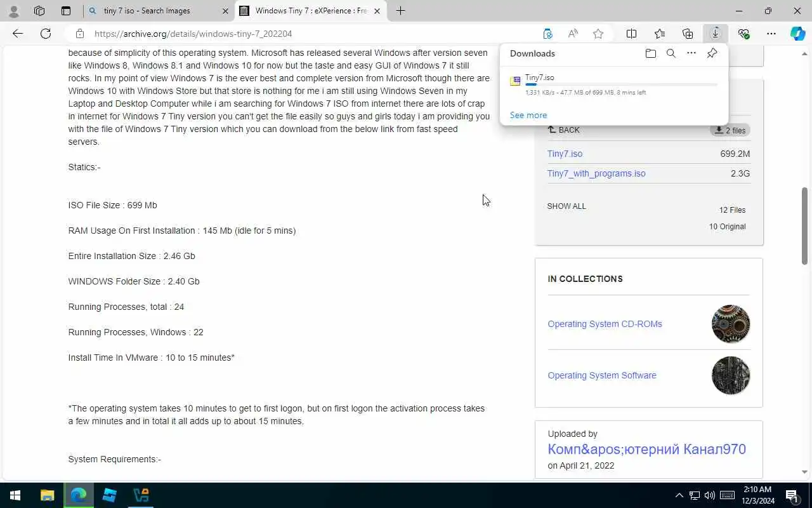This screenshot has width=812, height=508.
Task: Click the Tiny7.iso download progress bar
Action: (622, 84)
